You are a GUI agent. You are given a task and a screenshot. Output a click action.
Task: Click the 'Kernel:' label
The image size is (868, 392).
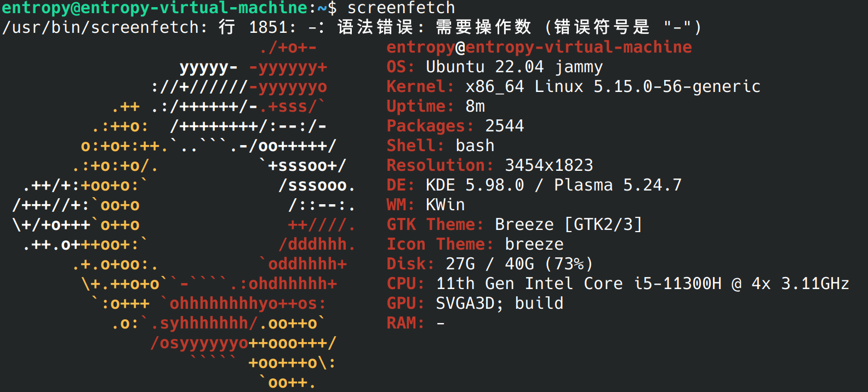coord(420,87)
